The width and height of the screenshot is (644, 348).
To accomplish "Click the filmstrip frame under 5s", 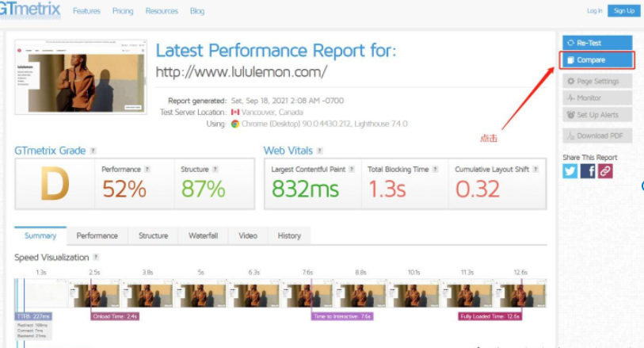I will 201,293.
